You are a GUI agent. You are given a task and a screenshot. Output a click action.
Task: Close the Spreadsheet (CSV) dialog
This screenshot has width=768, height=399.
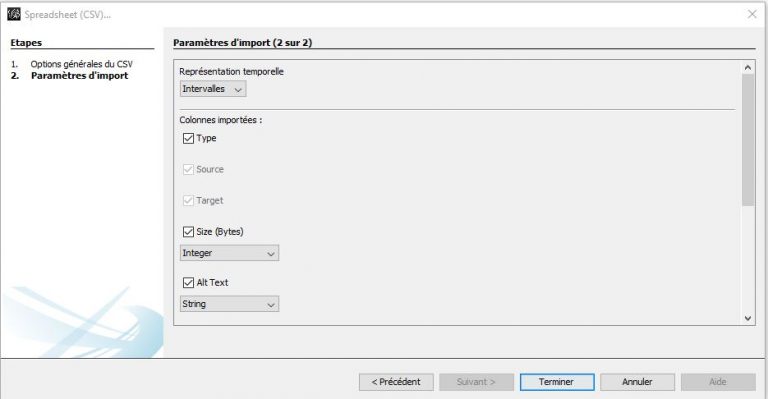pos(752,14)
